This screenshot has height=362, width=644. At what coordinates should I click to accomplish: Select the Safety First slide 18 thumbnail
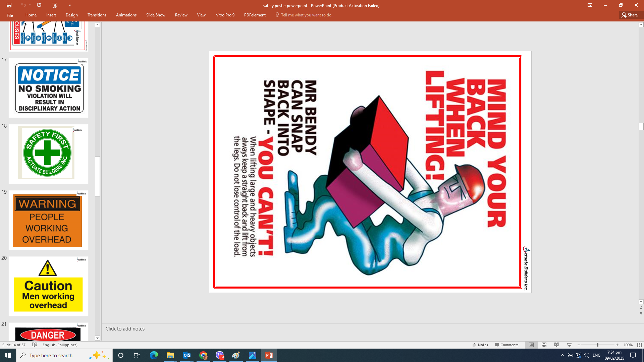point(48,154)
